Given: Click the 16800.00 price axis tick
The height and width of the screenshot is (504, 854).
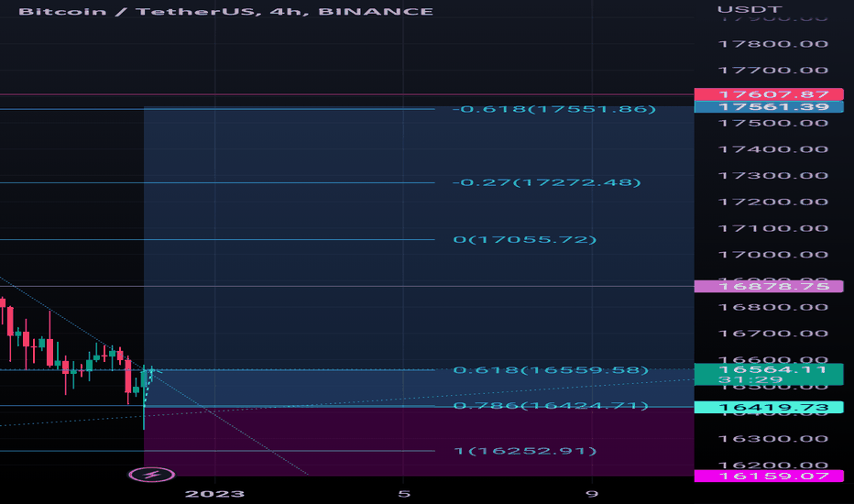Looking at the screenshot, I should (x=773, y=307).
